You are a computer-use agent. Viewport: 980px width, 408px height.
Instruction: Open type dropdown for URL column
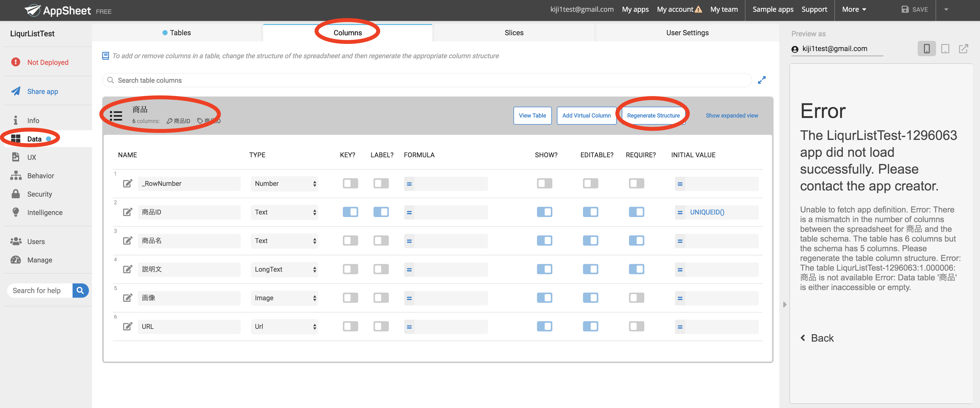point(284,327)
